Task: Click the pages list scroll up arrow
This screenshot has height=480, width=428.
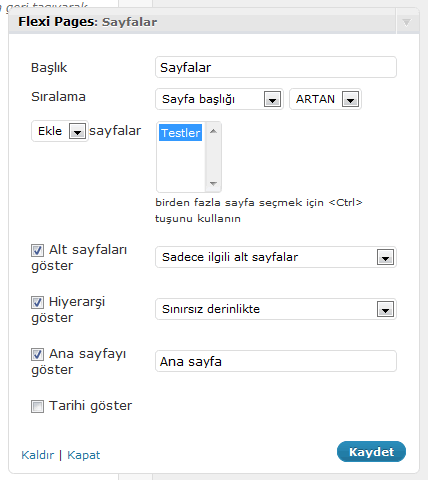Action: pos(213,131)
